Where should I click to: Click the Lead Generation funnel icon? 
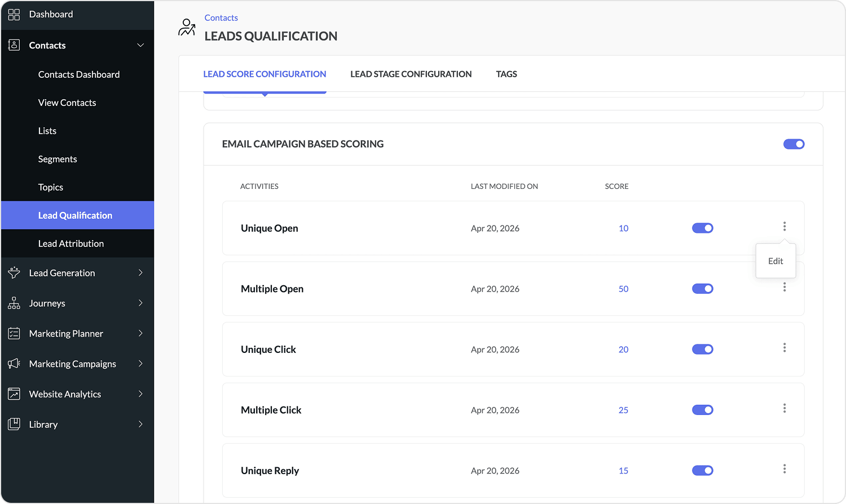click(14, 273)
